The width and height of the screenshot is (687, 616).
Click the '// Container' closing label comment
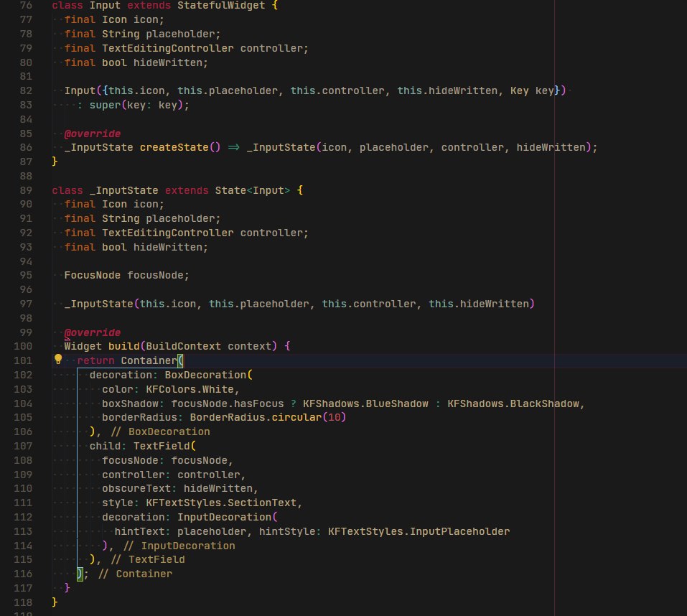click(x=136, y=574)
